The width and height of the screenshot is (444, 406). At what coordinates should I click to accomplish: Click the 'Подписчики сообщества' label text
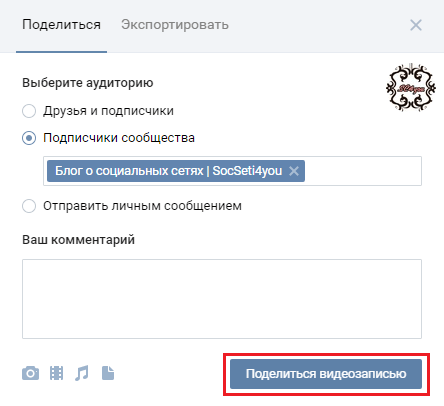[x=119, y=138]
